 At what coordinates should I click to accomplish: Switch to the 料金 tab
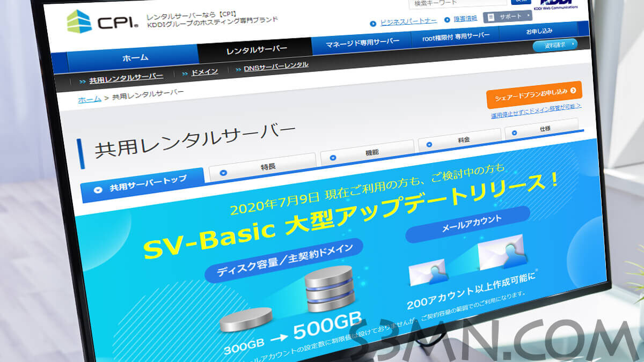(x=459, y=140)
